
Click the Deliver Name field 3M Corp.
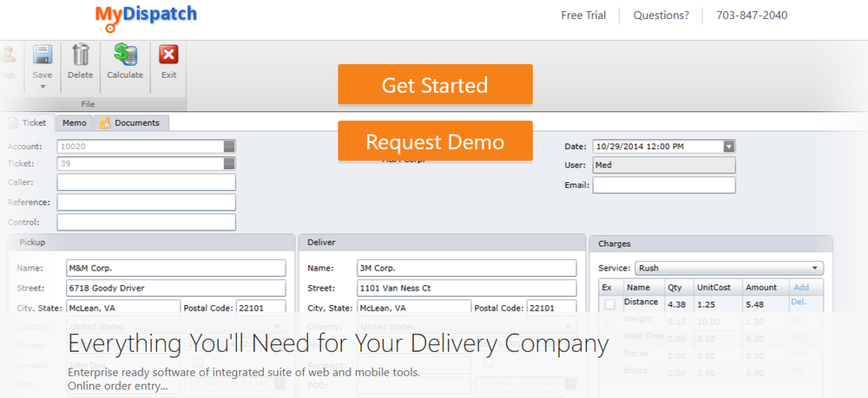[467, 268]
